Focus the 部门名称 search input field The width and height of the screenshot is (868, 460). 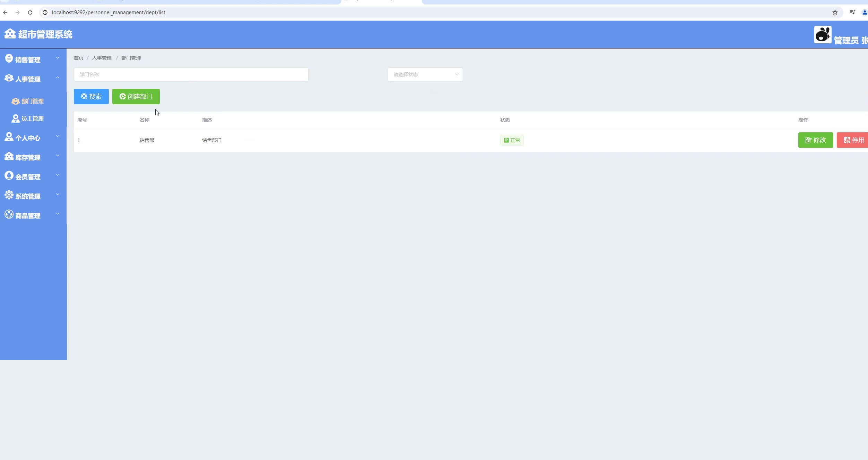click(x=191, y=74)
